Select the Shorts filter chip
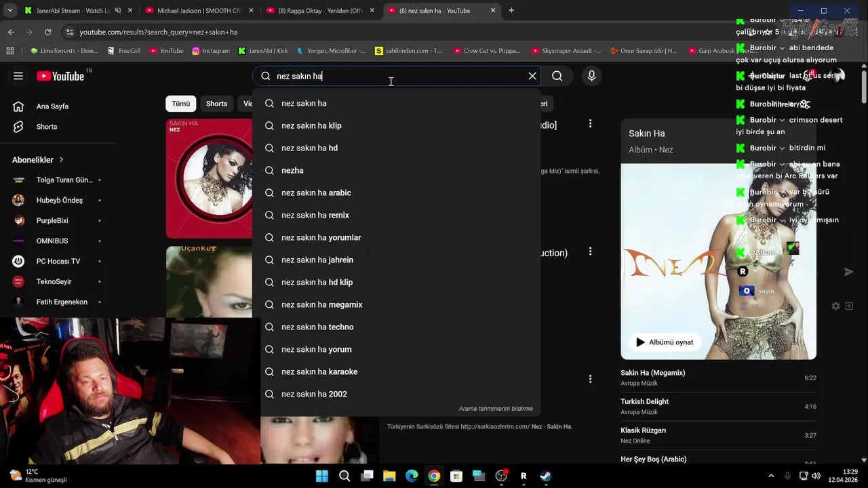The width and height of the screenshot is (868, 488). coord(216,104)
